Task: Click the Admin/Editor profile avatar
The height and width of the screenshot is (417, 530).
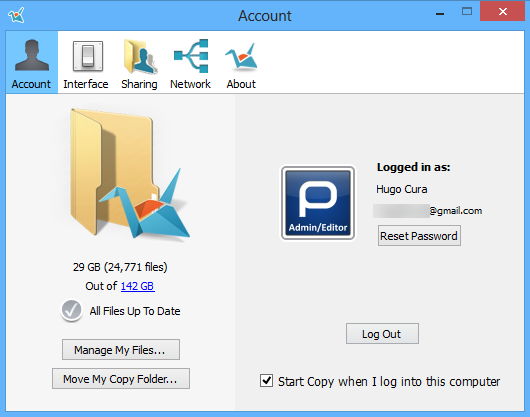Action: click(x=318, y=203)
